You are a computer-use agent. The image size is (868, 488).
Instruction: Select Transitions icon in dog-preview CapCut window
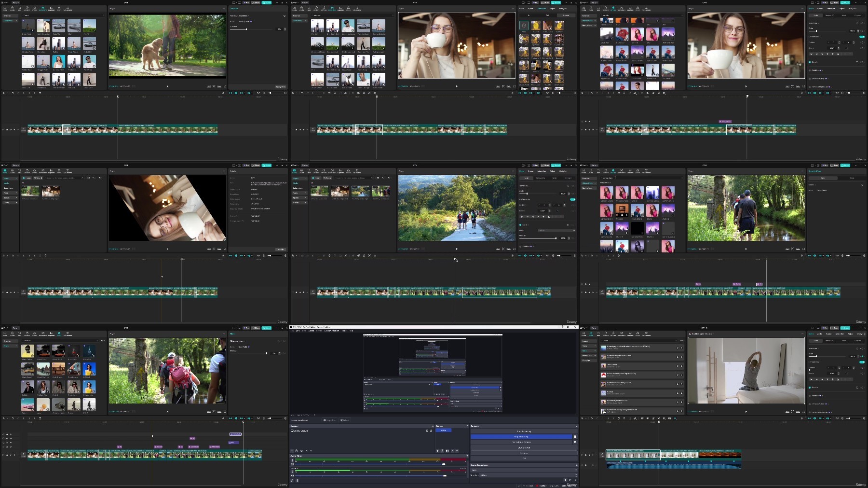[x=43, y=8]
